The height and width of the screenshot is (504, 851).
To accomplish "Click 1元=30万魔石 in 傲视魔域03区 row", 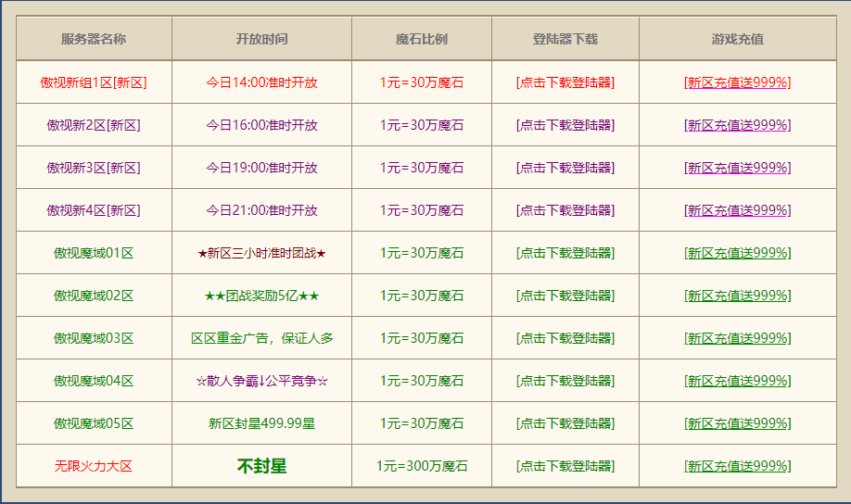I will click(x=422, y=338).
